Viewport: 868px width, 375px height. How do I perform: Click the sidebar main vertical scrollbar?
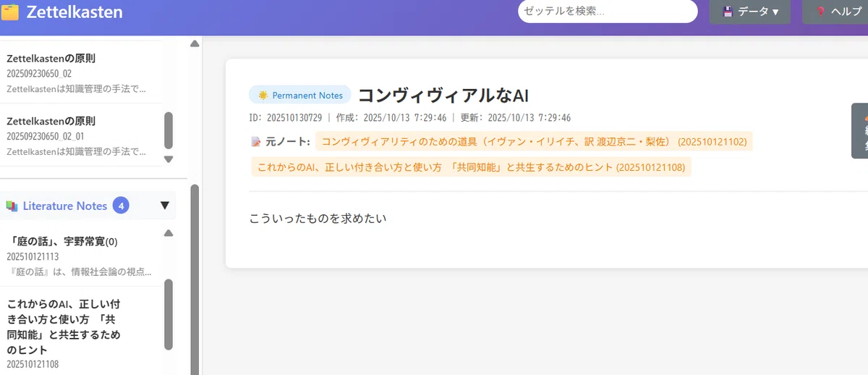coord(195,279)
